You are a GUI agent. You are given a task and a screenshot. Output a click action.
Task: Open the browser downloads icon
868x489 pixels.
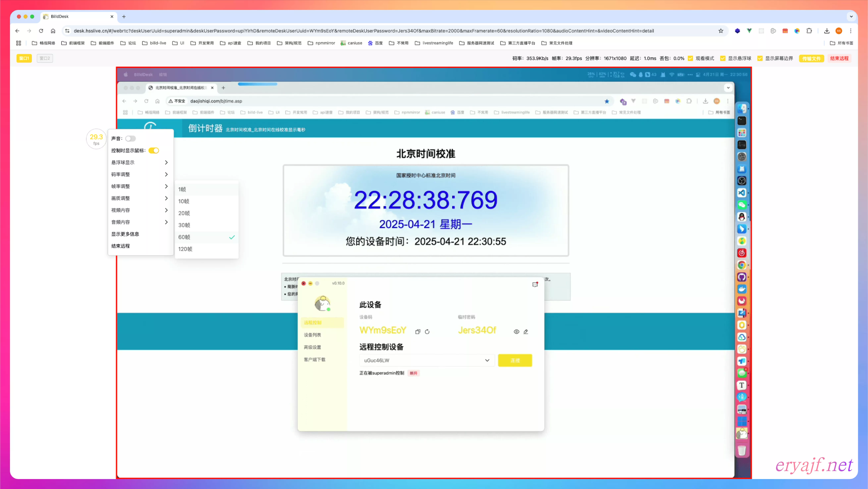click(827, 31)
